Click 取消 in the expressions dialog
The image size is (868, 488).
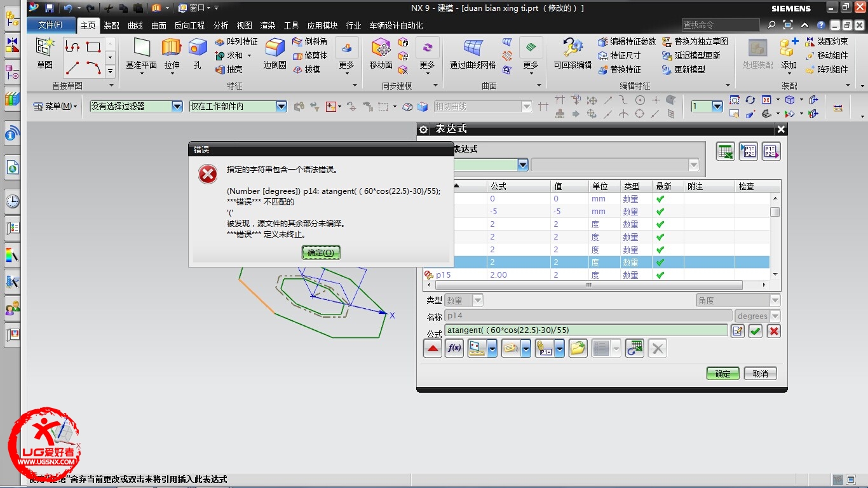click(x=761, y=374)
